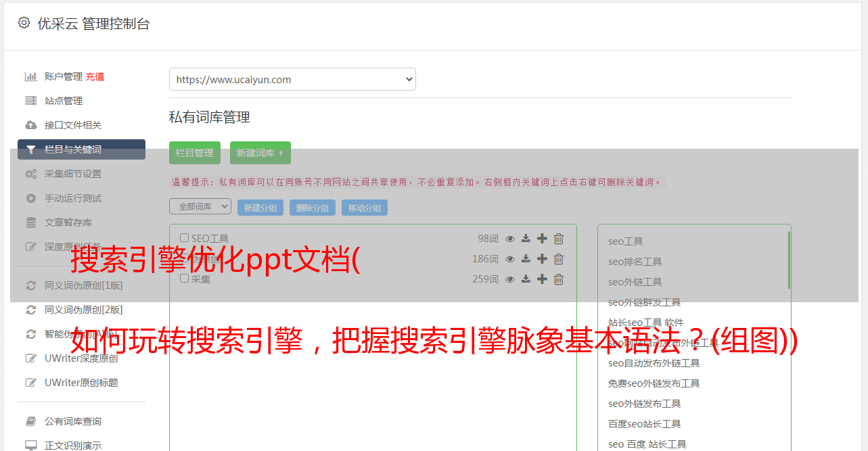Click the keyword 'seo工具'

626,241
